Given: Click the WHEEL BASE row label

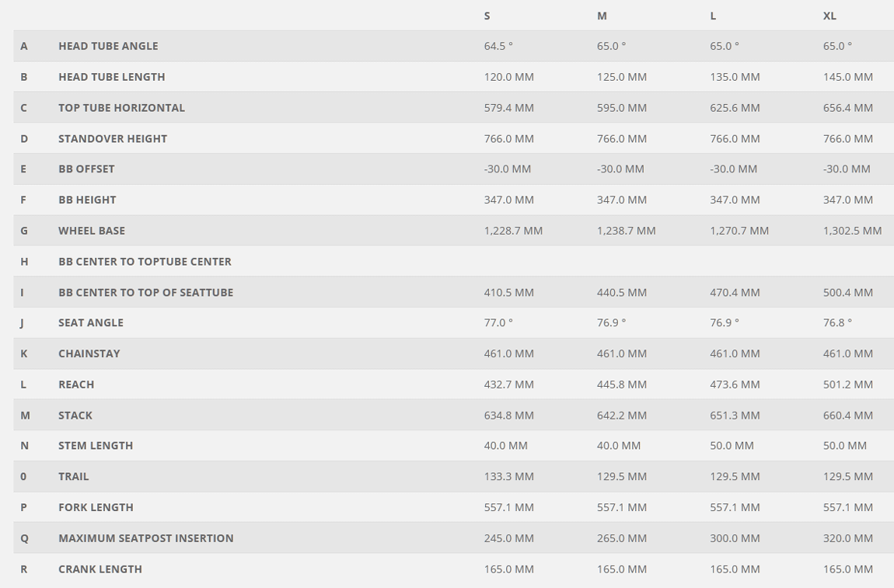Looking at the screenshot, I should coord(92,231).
